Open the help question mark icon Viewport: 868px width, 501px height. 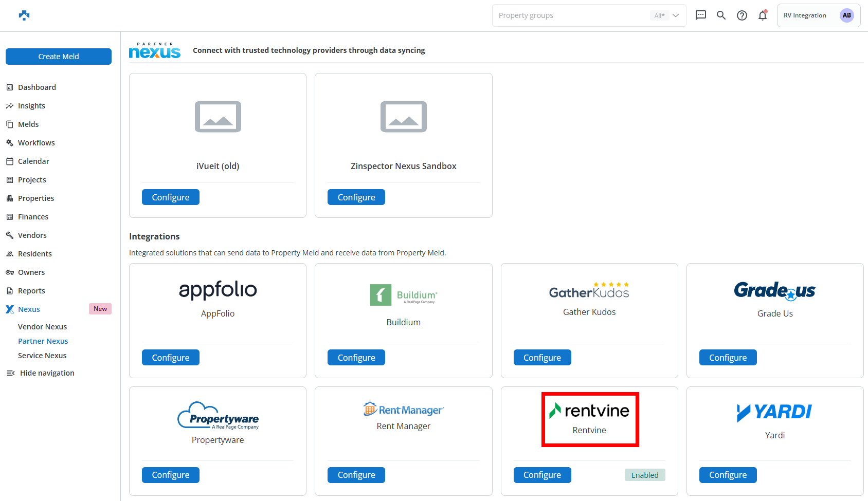pyautogui.click(x=742, y=15)
